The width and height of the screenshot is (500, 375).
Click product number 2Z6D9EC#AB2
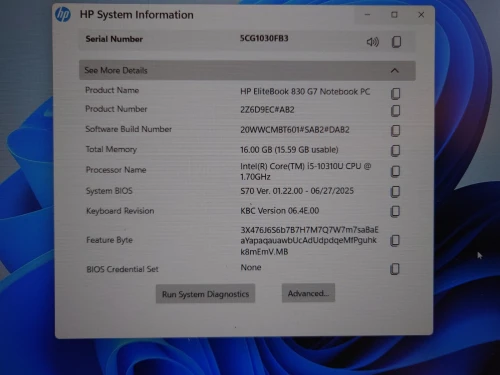pos(267,110)
